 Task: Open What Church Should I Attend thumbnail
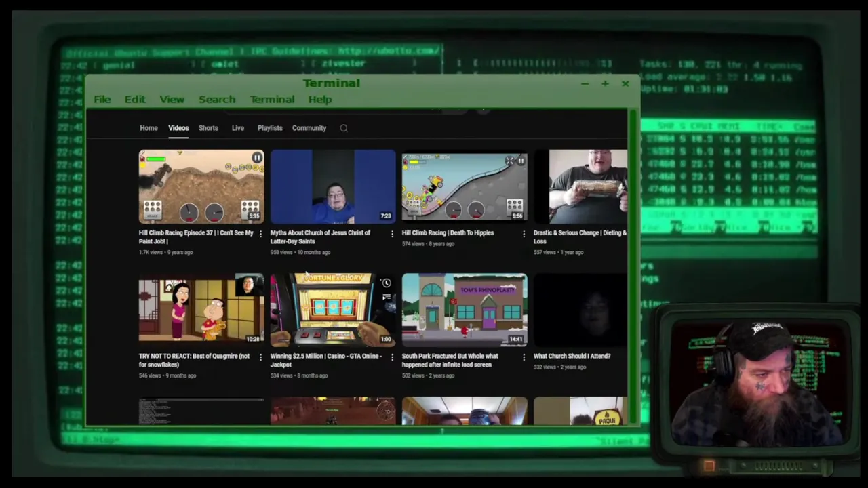click(x=581, y=310)
